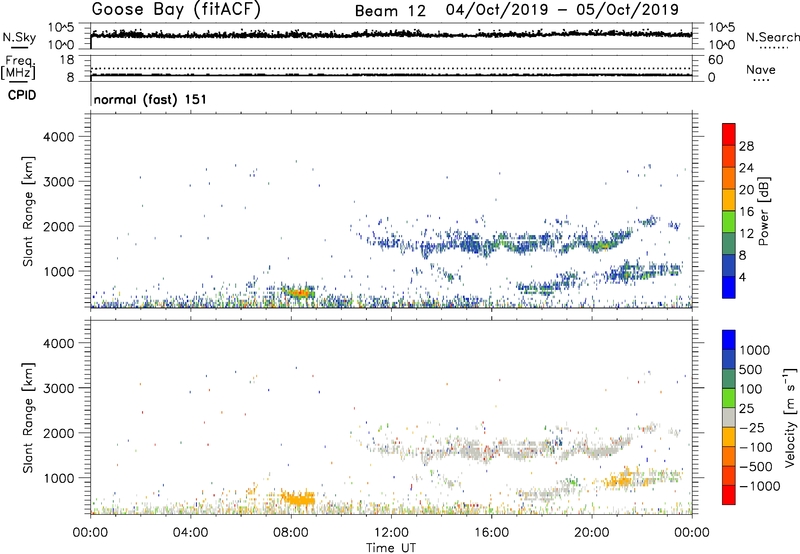Click the red top segment of Power color bar

point(729,134)
